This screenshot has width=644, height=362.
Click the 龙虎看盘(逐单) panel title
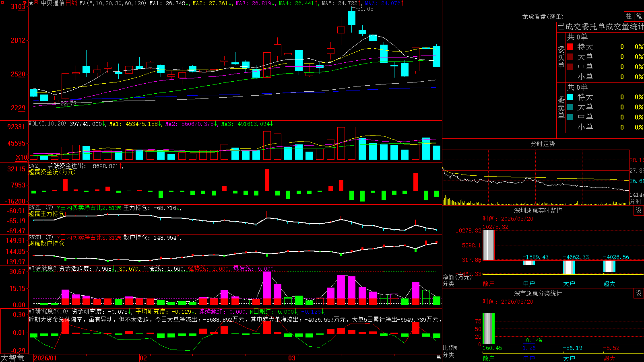pyautogui.click(x=543, y=16)
